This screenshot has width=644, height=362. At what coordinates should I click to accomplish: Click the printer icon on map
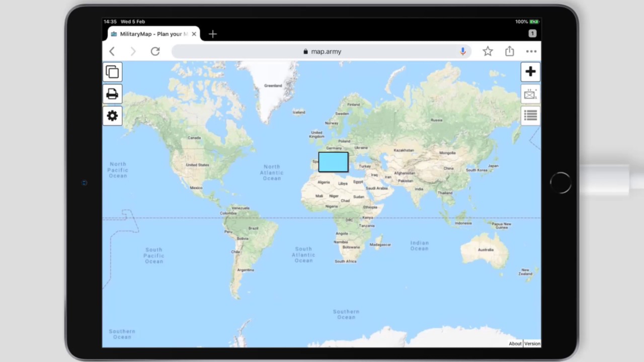click(x=112, y=94)
